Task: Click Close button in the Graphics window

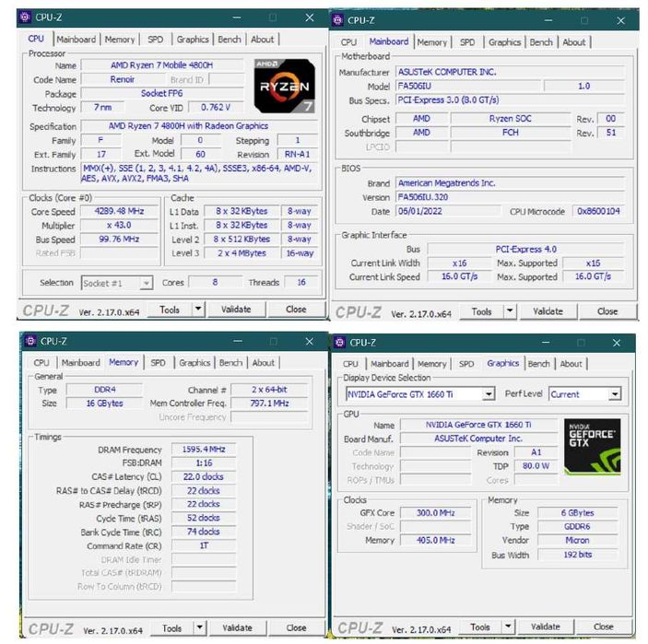Action: point(604,627)
